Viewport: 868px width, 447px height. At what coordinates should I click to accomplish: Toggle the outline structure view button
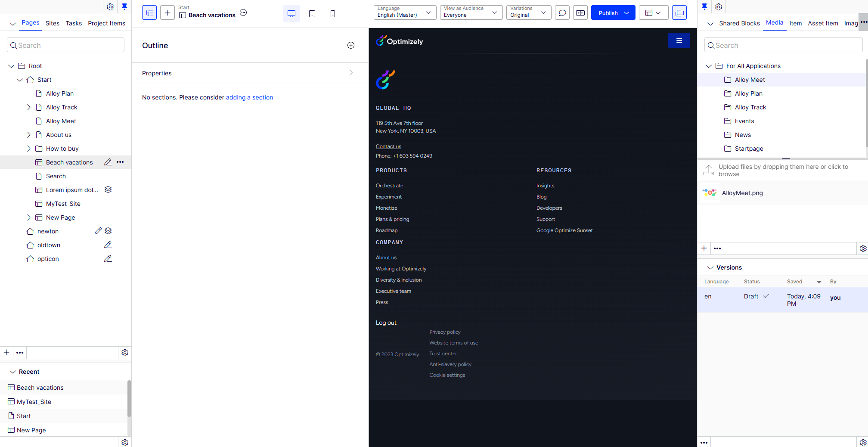pos(149,13)
